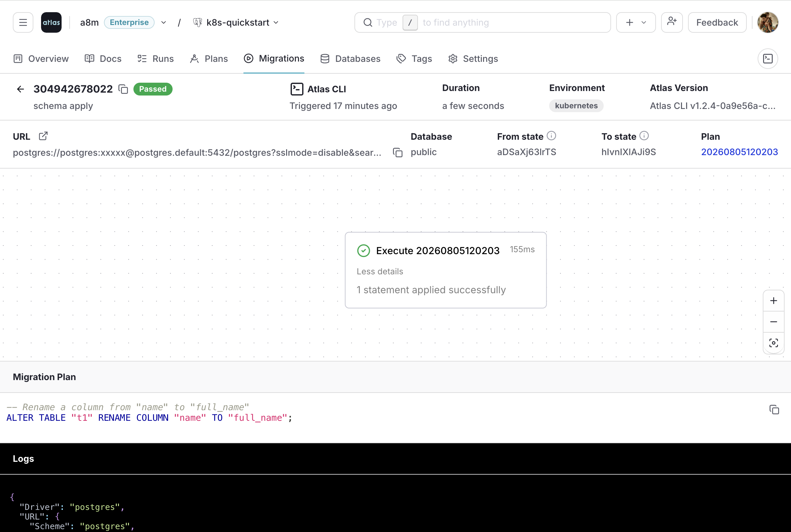Click the Enterprise plan badge
This screenshot has height=532, width=791.
tap(129, 22)
